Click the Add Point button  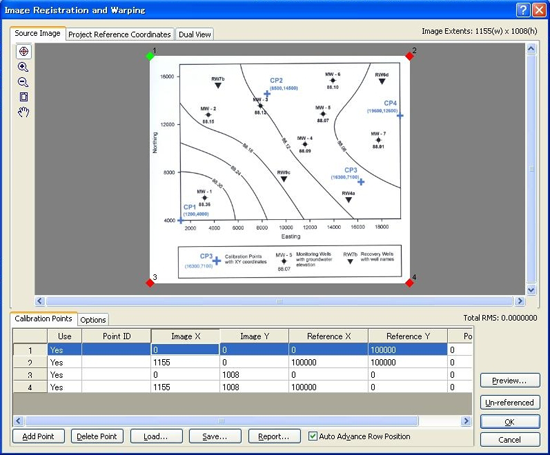(x=38, y=436)
